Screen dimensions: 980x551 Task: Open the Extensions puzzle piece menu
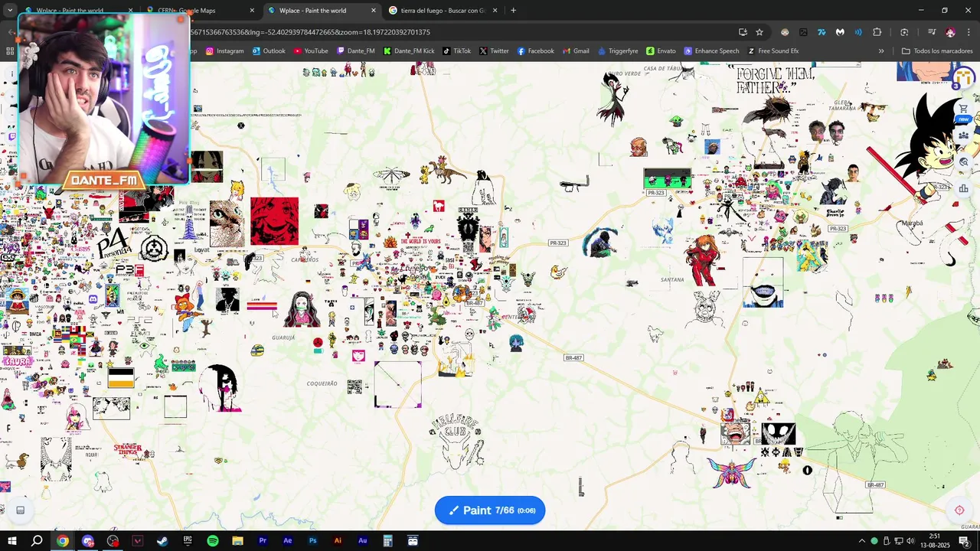pos(877,32)
